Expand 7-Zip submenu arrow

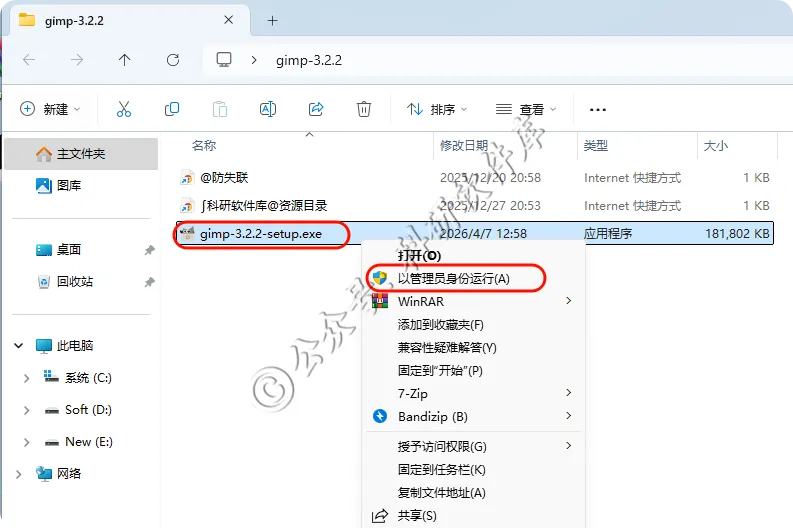tap(569, 393)
